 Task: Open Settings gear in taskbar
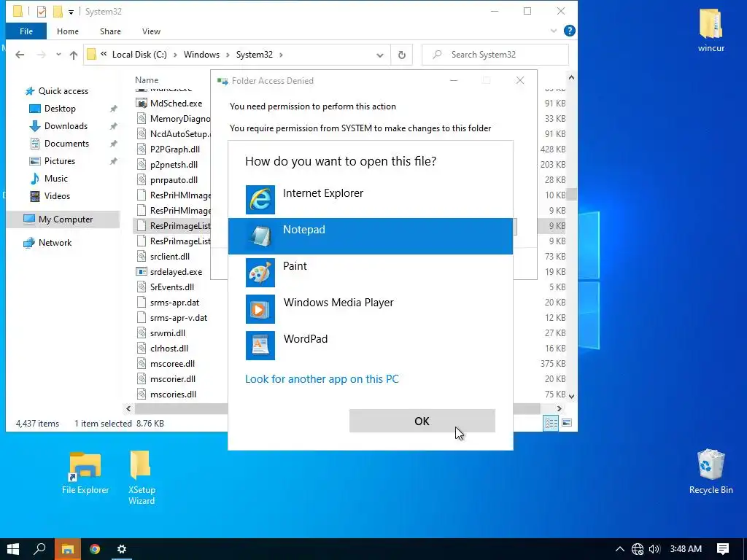(x=122, y=549)
